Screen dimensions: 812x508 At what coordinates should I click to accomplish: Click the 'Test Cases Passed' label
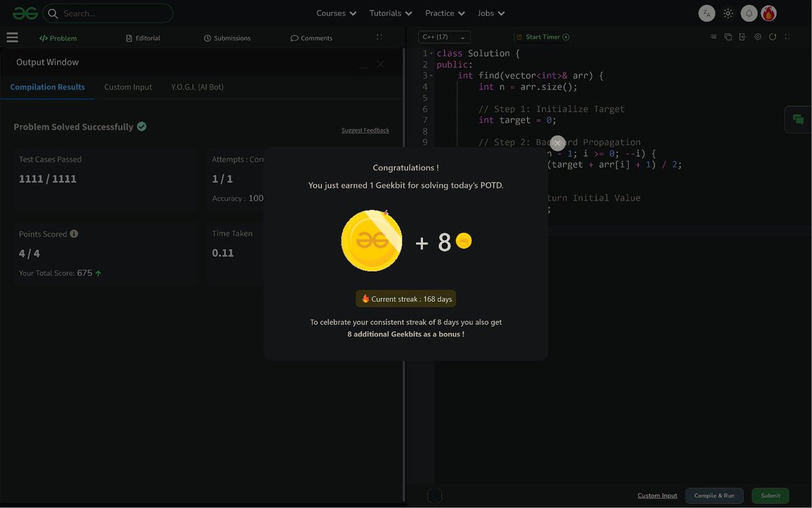(50, 159)
